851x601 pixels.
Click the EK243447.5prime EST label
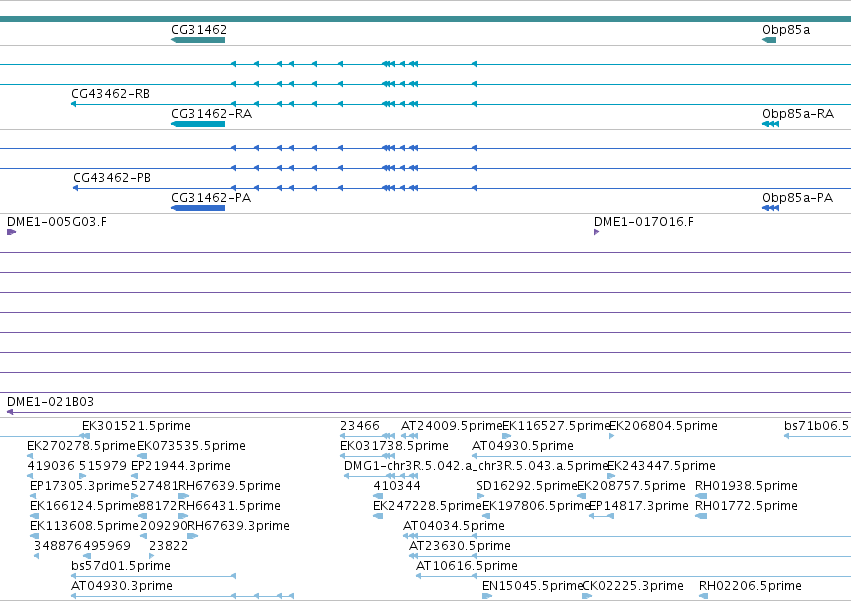click(x=661, y=466)
